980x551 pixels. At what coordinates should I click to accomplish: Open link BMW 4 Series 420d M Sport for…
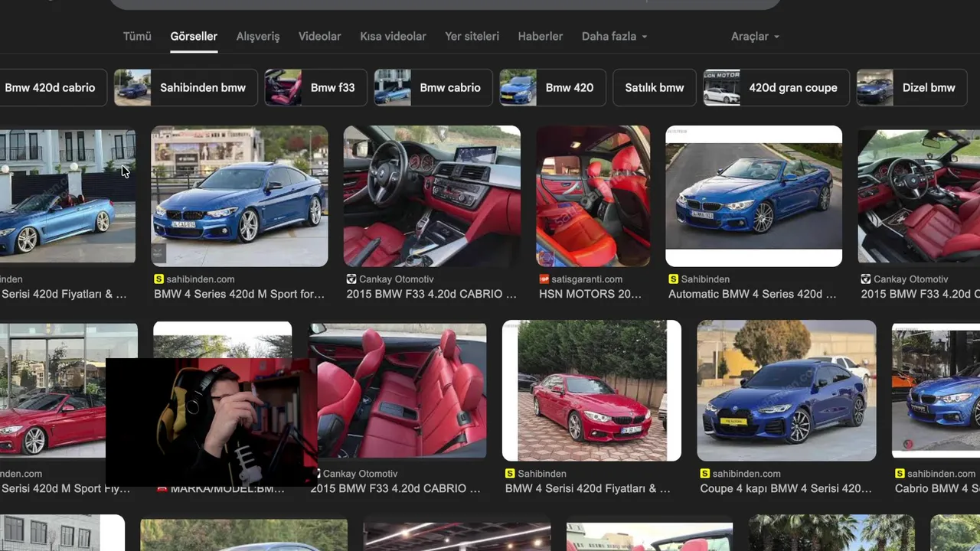click(x=239, y=294)
